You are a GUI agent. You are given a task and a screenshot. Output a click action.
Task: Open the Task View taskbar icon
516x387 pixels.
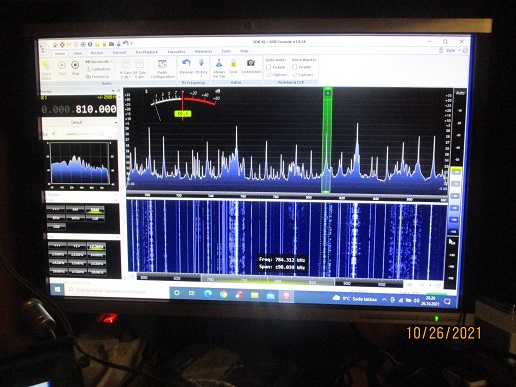point(192,293)
